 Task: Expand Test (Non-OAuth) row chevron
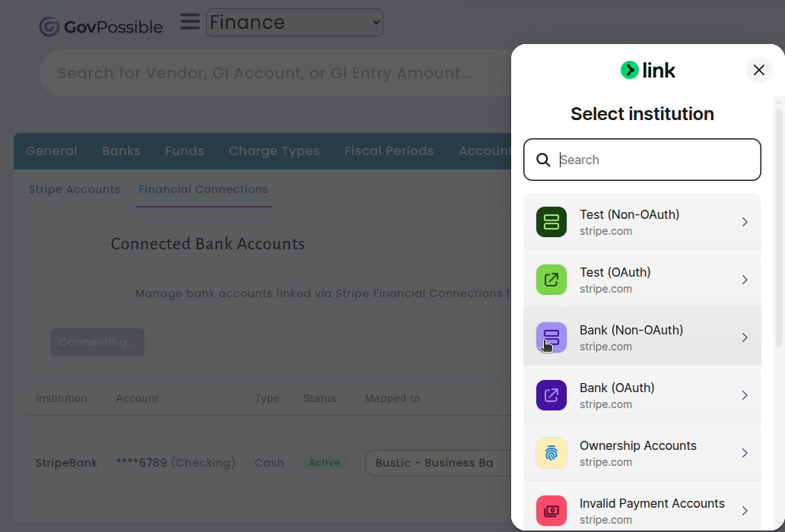click(x=745, y=221)
